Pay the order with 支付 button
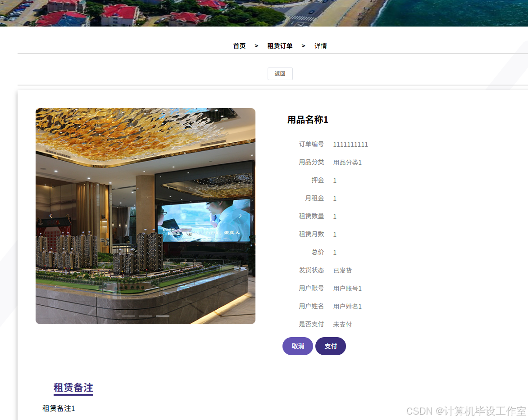528x420 pixels. tap(331, 346)
